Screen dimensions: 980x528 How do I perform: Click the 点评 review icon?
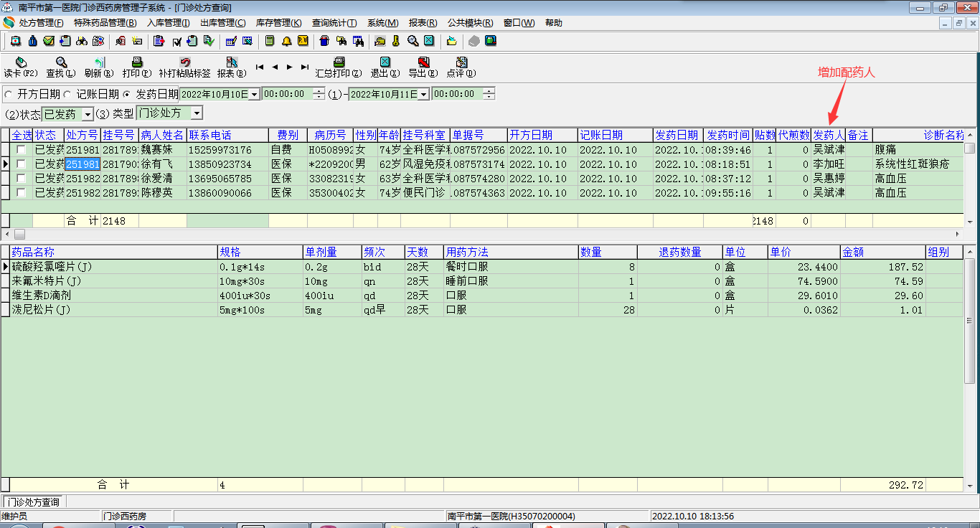pyautogui.click(x=461, y=63)
